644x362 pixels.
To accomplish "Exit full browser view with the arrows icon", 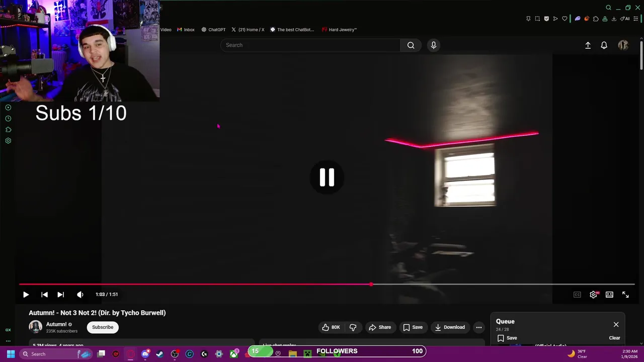I will coord(625,295).
